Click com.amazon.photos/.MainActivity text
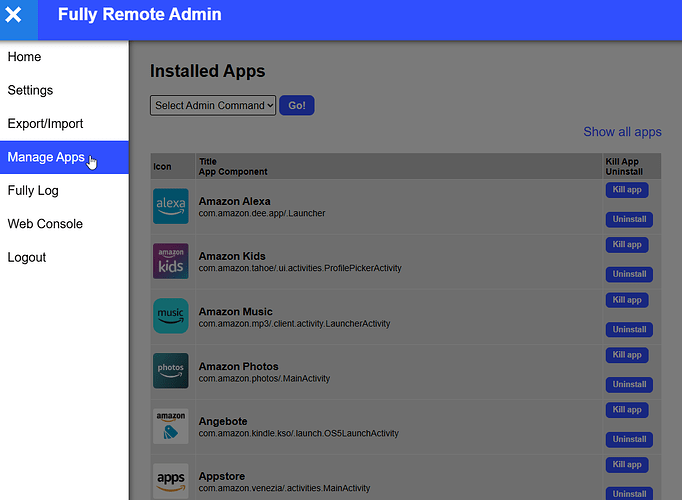 click(x=264, y=379)
